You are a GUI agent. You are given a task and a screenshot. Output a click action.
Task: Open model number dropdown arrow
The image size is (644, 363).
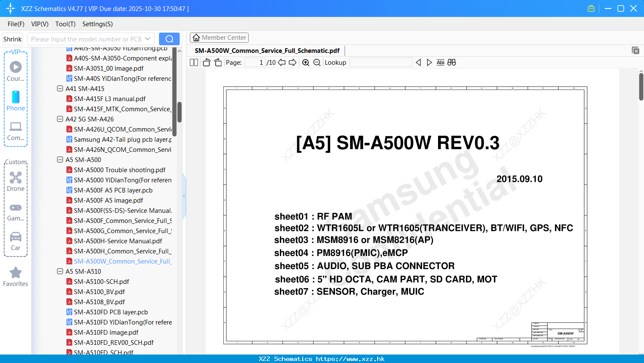pyautogui.click(x=148, y=39)
